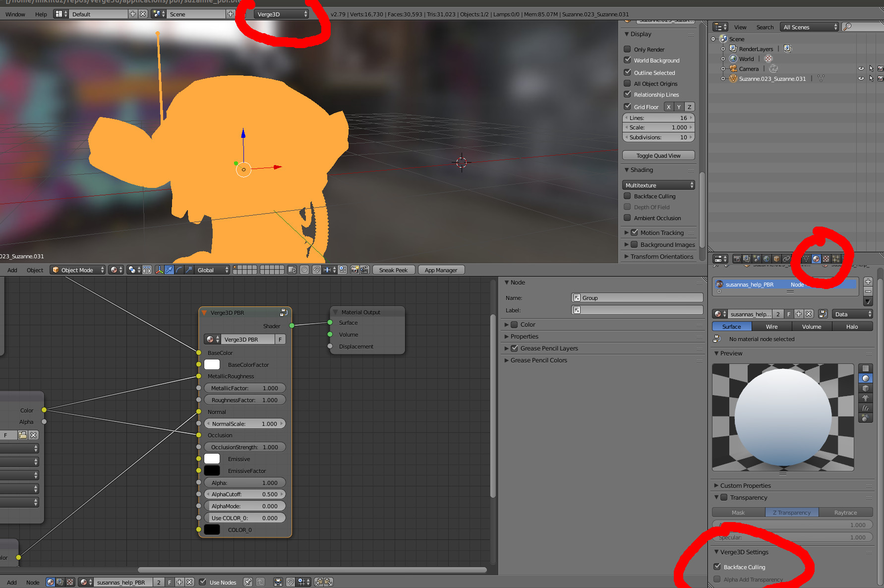This screenshot has height=588, width=884.
Task: Open the World properties globe tab
Action: click(x=766, y=259)
